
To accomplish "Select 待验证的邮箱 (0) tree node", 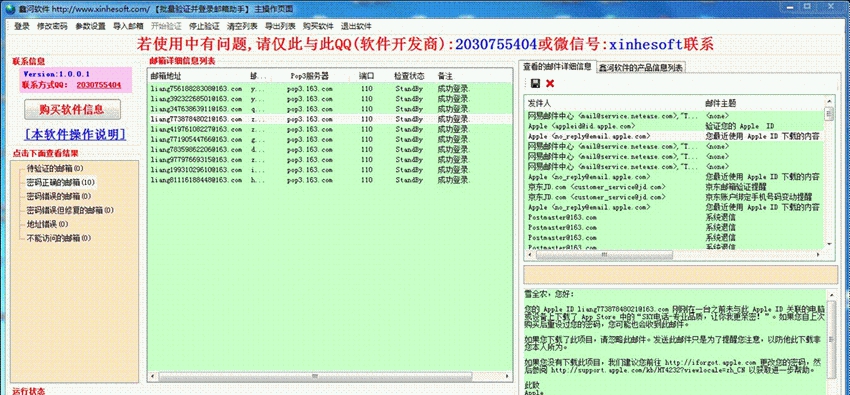I will pos(55,169).
